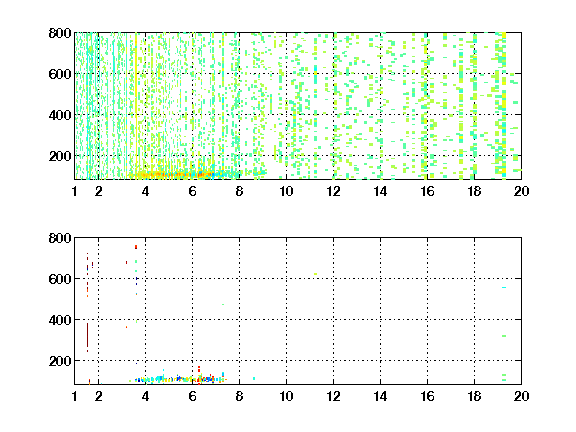Image resolution: width=576 pixels, height=432 pixels.
Task: Click x-axis tick label 12 on upper plot
Action: 333,191
